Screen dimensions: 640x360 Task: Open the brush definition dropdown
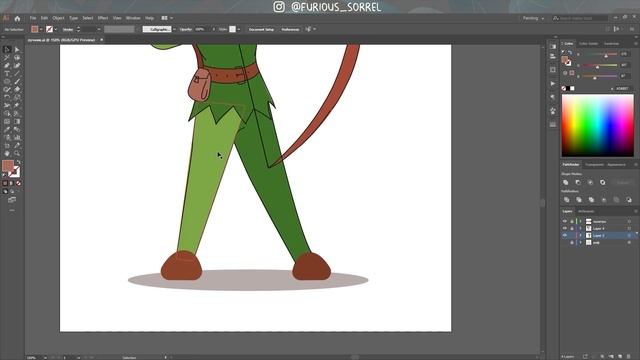click(x=174, y=29)
